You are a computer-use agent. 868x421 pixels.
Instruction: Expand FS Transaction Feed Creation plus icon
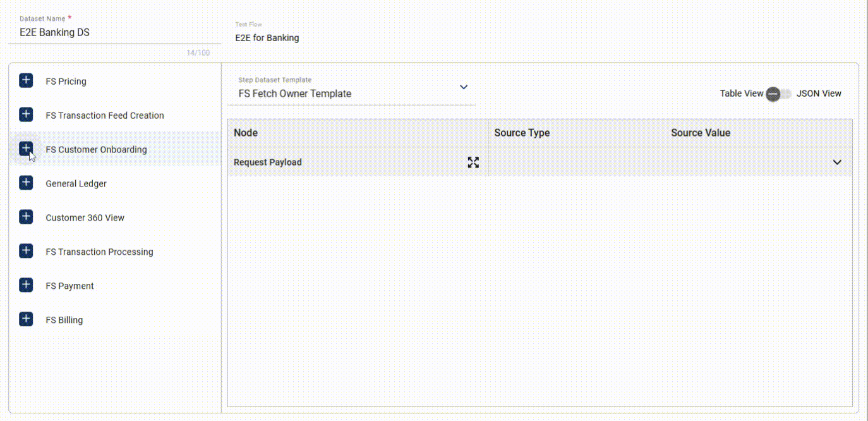[x=26, y=114]
